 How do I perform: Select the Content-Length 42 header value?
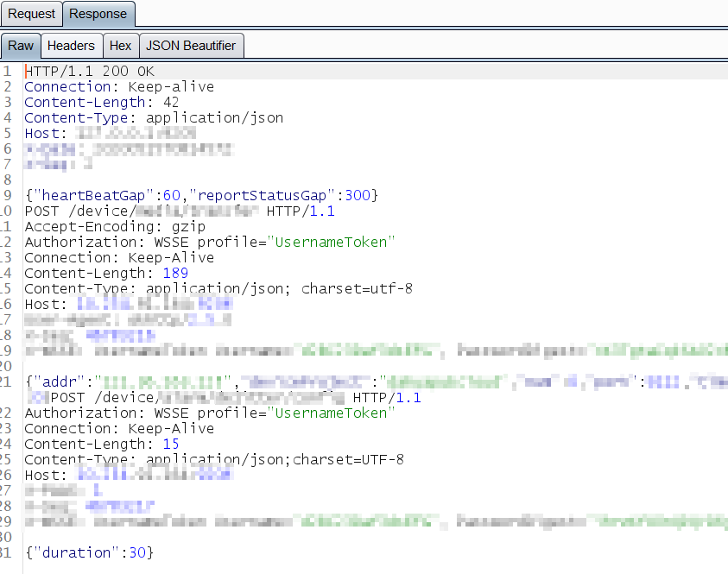tap(171, 102)
